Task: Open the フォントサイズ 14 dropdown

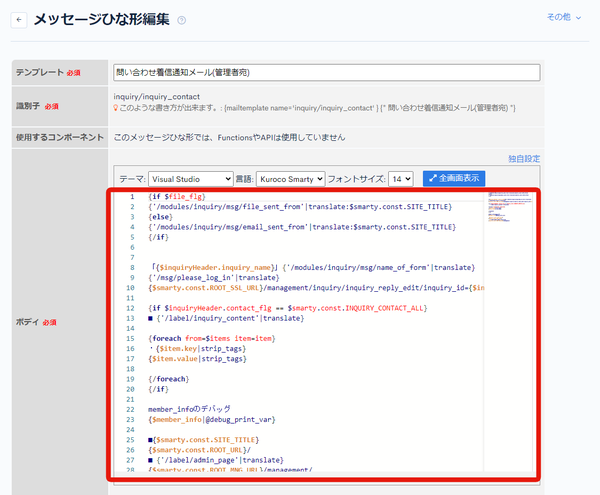Action: (401, 179)
